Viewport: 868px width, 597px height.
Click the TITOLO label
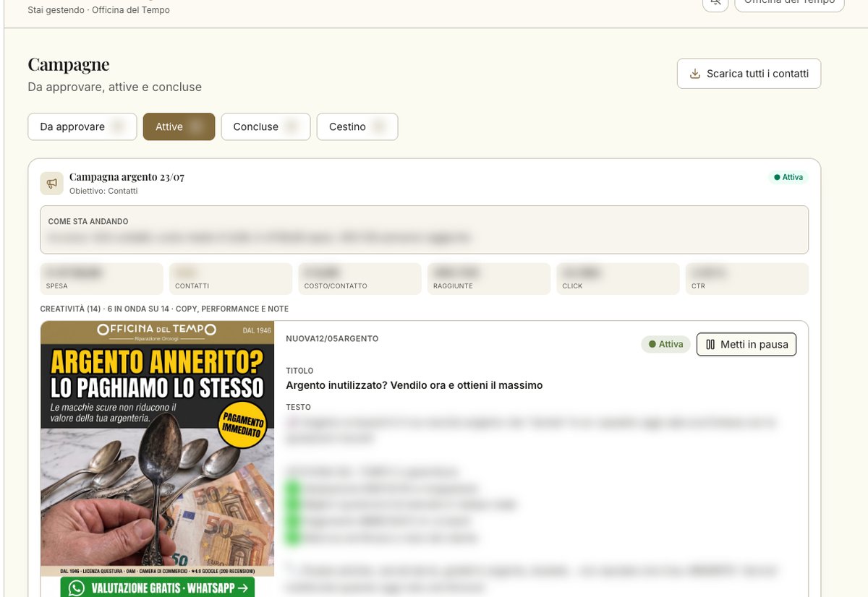click(299, 371)
